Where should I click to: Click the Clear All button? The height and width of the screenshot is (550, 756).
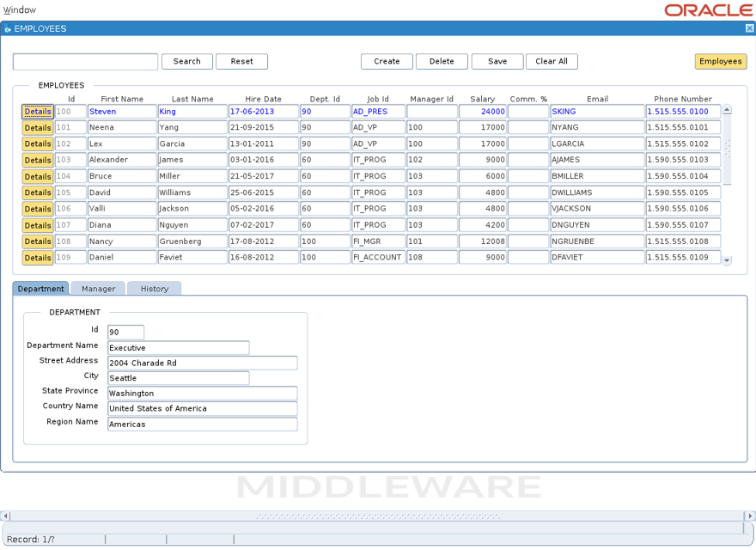pos(552,61)
